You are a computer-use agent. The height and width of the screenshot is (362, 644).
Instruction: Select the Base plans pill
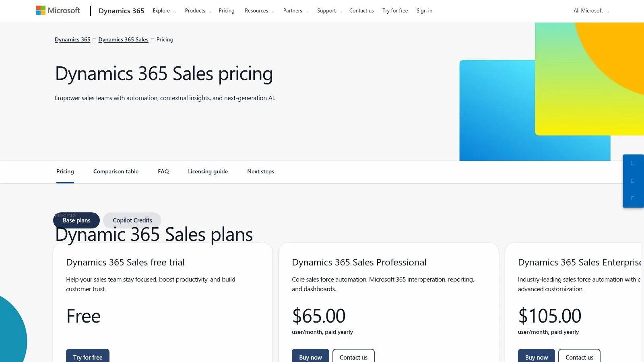click(x=76, y=220)
